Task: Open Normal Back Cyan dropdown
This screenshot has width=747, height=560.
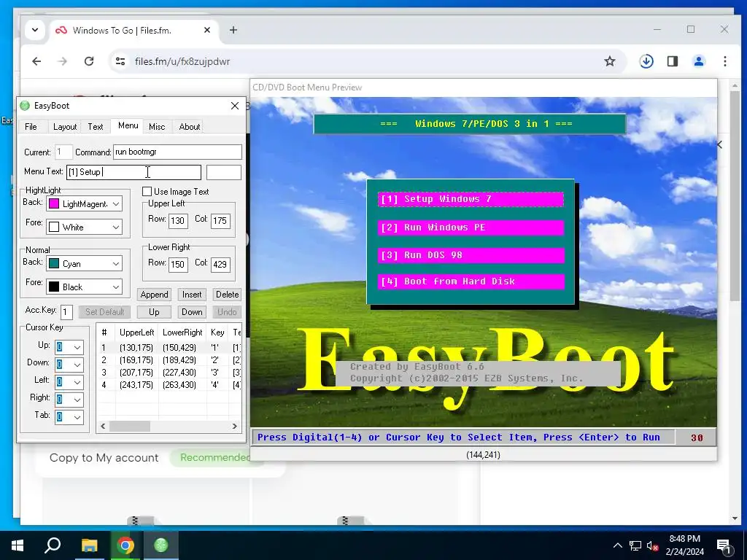Action: 116,263
